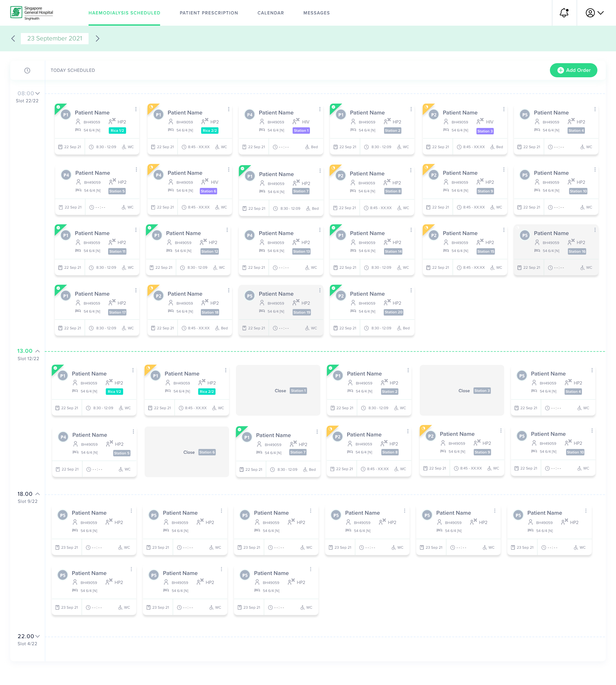Click the P5 priority badge on Station 16 card
The image size is (616, 685).
point(525,235)
